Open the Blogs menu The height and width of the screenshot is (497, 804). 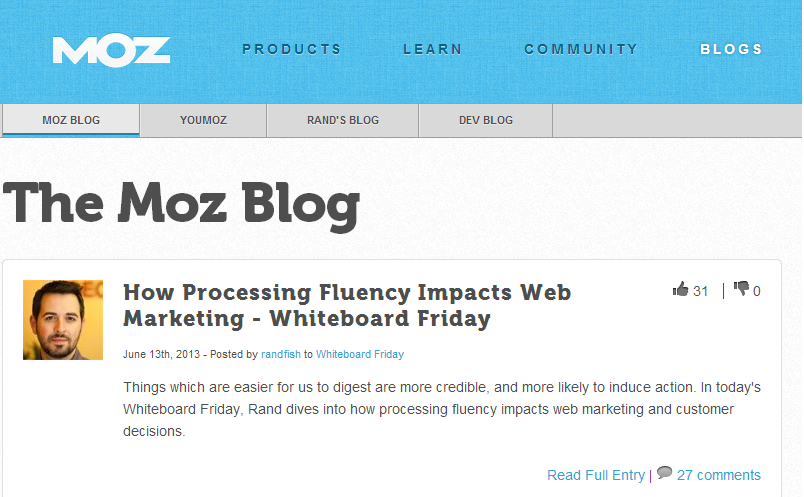[x=732, y=49]
